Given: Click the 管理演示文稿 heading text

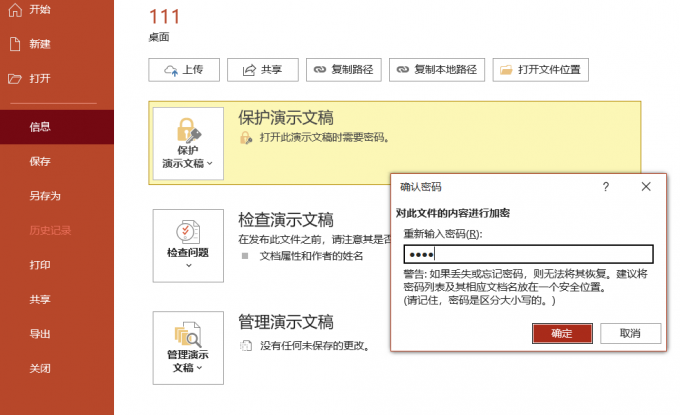Looking at the screenshot, I should pyautogui.click(x=286, y=322).
